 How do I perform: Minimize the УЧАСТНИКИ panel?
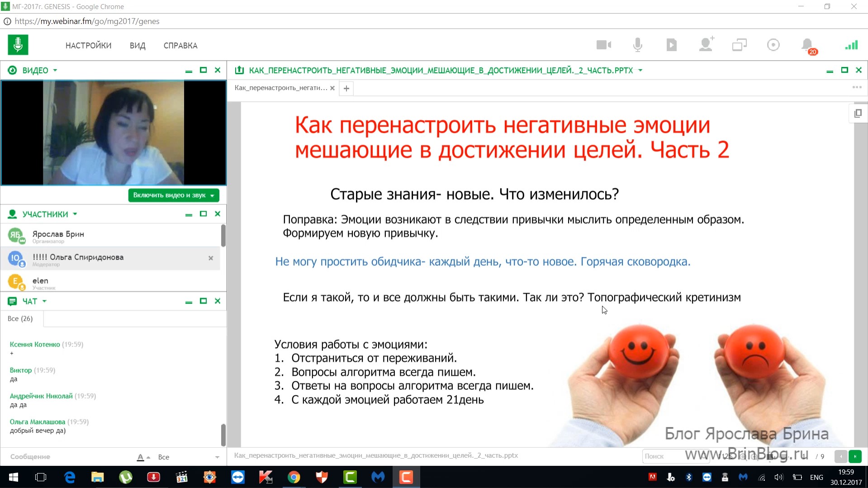tap(189, 214)
